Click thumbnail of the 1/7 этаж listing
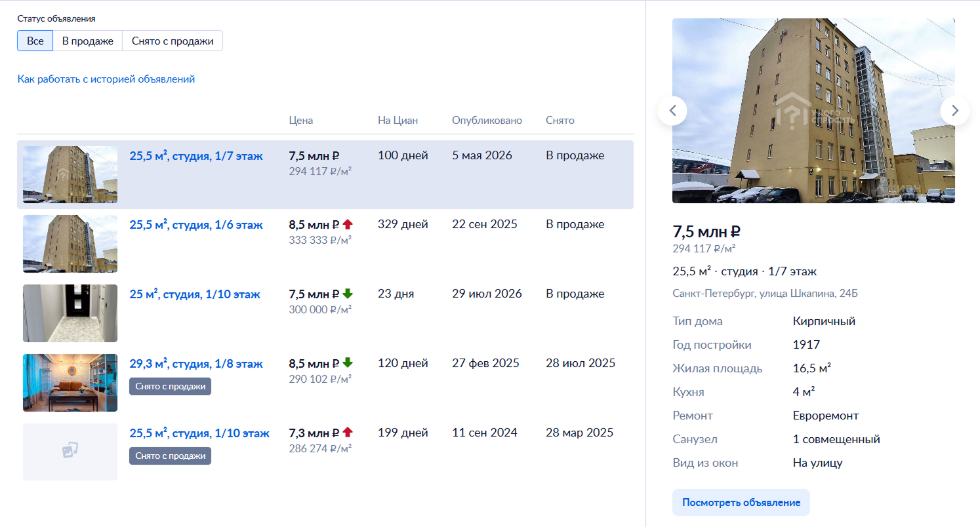Image resolution: width=980 pixels, height=527 pixels. pyautogui.click(x=70, y=174)
